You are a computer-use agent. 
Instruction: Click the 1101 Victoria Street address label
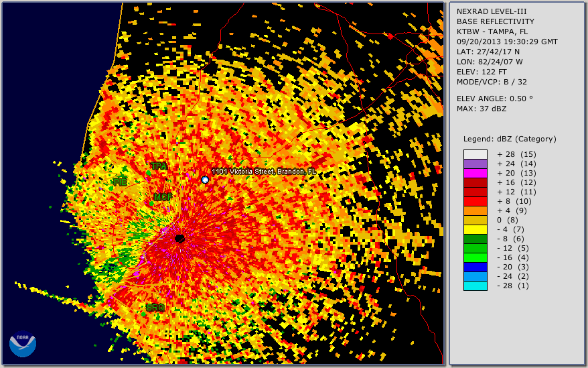tap(264, 172)
